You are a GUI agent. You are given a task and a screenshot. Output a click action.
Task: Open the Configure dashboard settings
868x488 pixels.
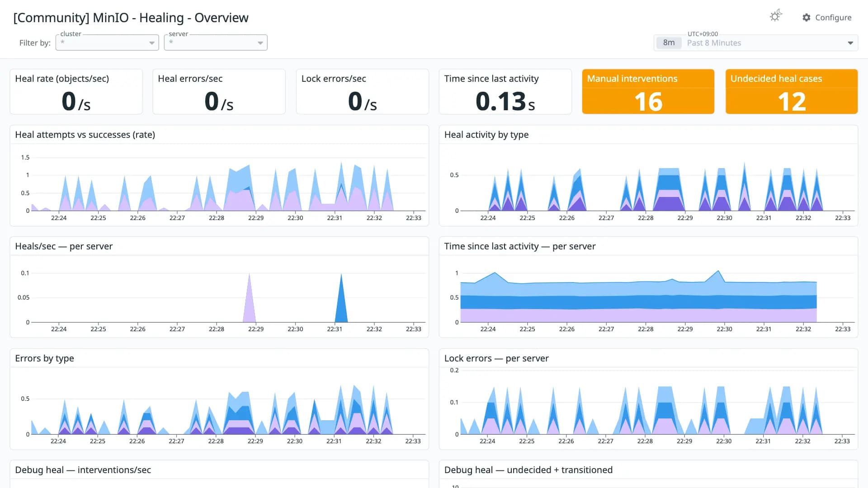point(827,17)
